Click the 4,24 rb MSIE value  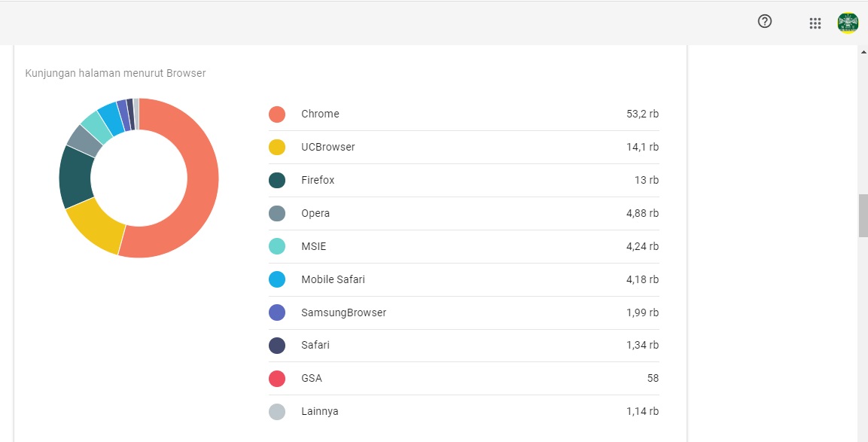(643, 246)
